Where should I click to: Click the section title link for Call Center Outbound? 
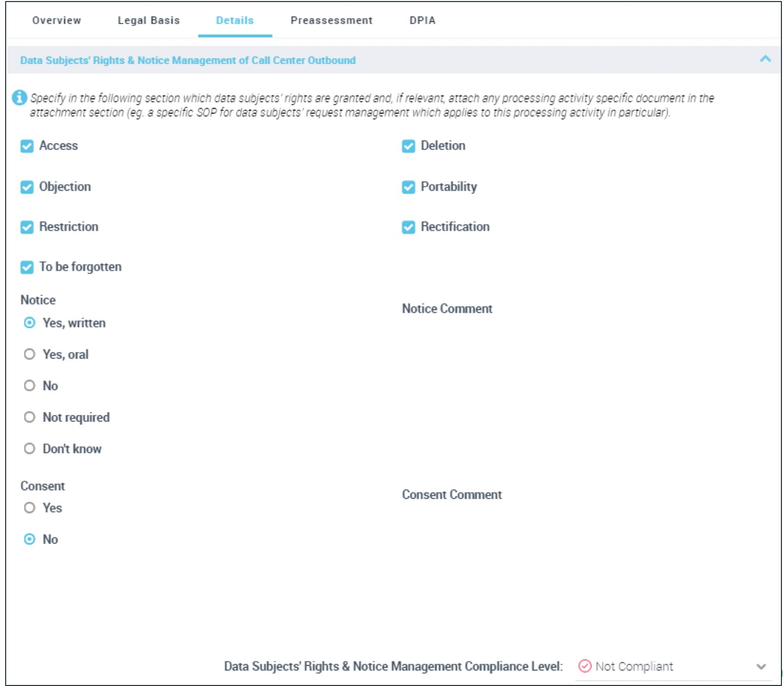(188, 60)
